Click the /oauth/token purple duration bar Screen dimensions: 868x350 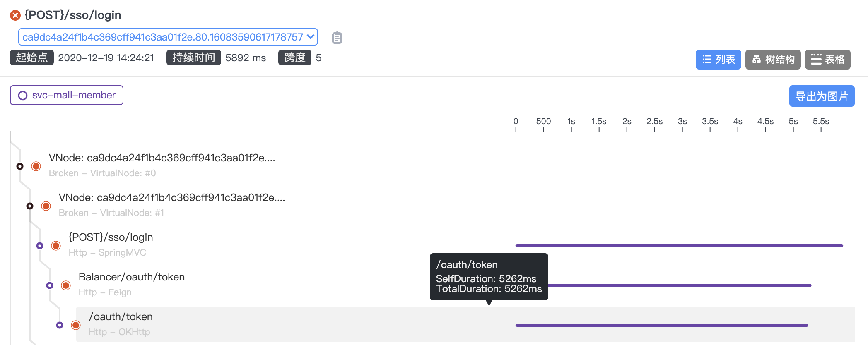[x=662, y=325]
